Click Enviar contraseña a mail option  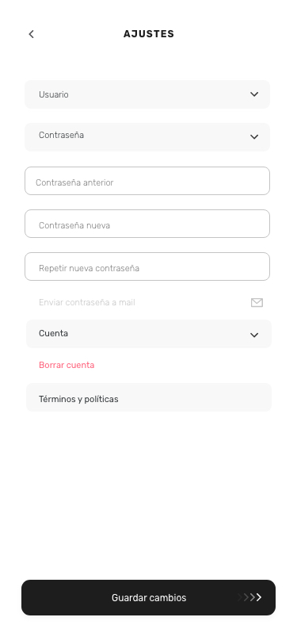tap(87, 303)
